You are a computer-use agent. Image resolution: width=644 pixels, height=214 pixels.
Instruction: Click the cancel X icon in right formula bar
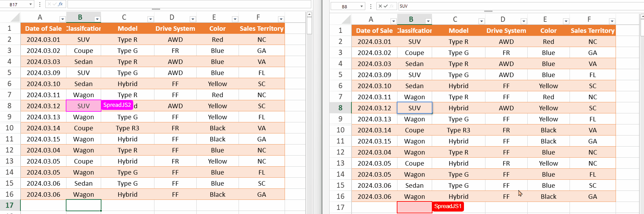[x=380, y=6]
